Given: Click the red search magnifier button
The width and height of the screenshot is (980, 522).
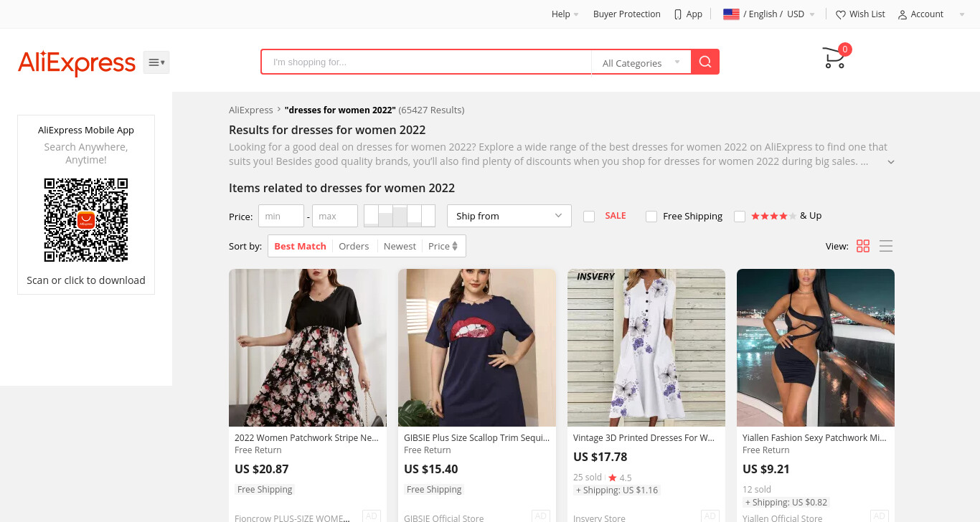Looking at the screenshot, I should tap(705, 62).
